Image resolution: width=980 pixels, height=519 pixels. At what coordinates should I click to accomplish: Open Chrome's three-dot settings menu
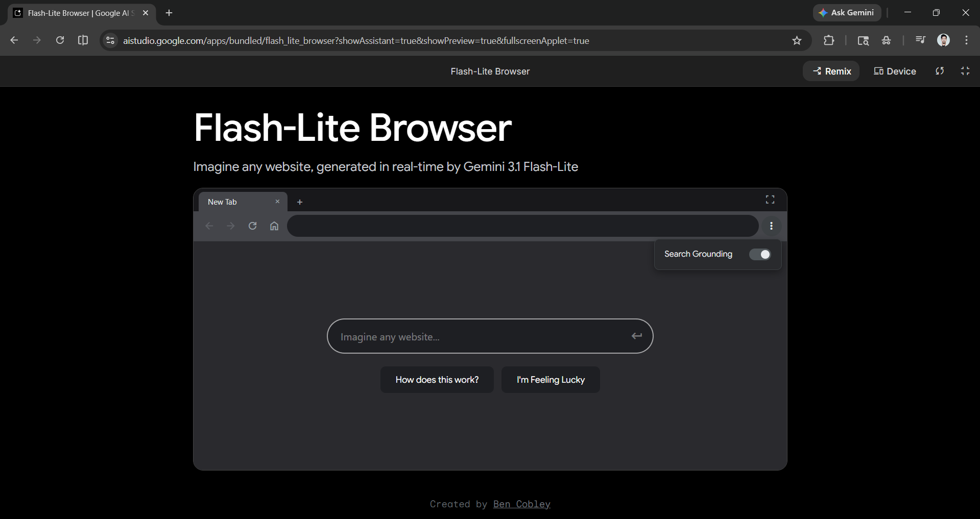[966, 40]
